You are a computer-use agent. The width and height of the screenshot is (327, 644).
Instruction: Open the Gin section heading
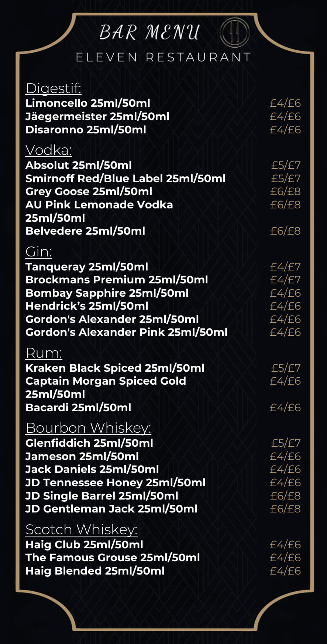tap(38, 252)
